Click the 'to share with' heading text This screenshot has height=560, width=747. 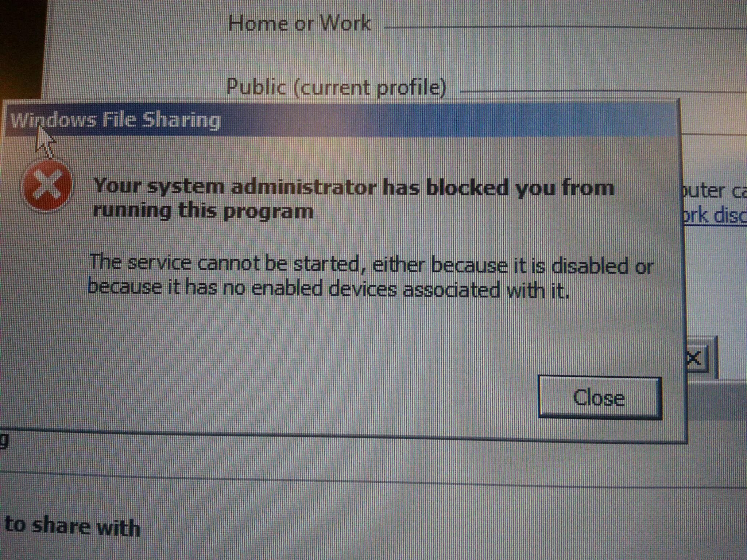tap(72, 526)
